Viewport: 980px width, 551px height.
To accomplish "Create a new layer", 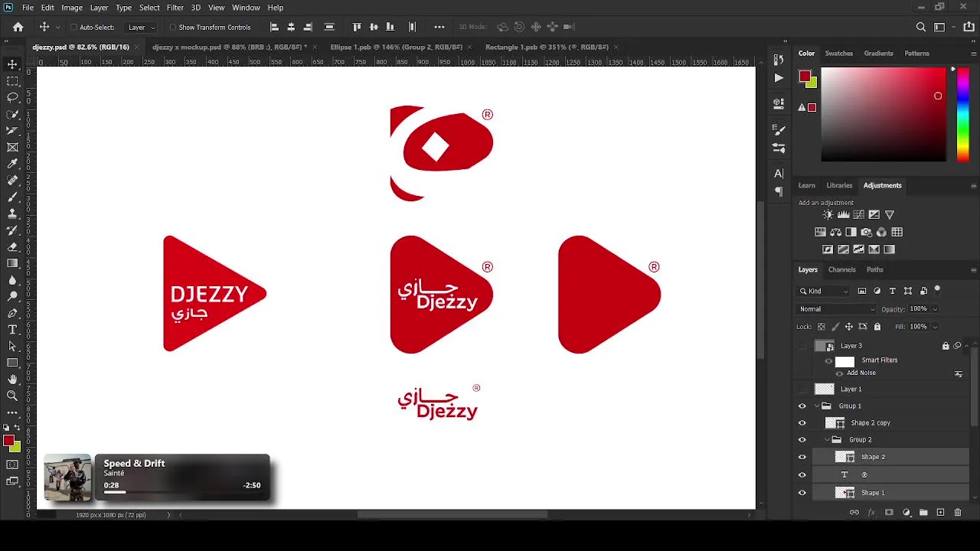I will (x=940, y=513).
